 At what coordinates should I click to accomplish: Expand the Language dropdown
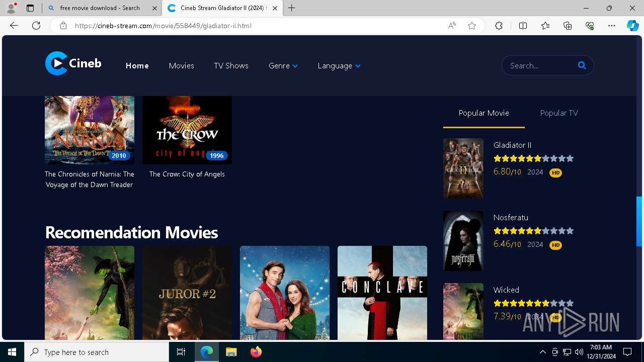(x=339, y=66)
